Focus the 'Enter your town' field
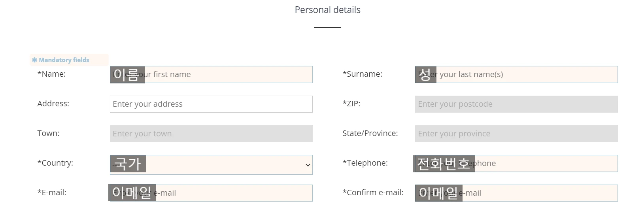This screenshot has height=217, width=644. [211, 134]
